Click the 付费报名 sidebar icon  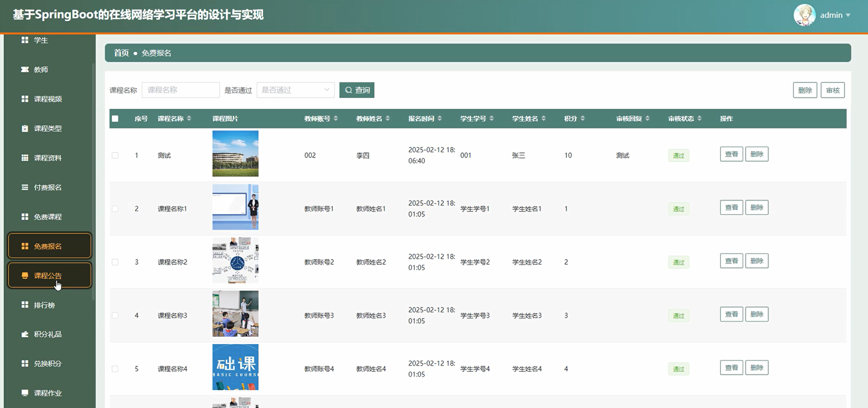(25, 187)
